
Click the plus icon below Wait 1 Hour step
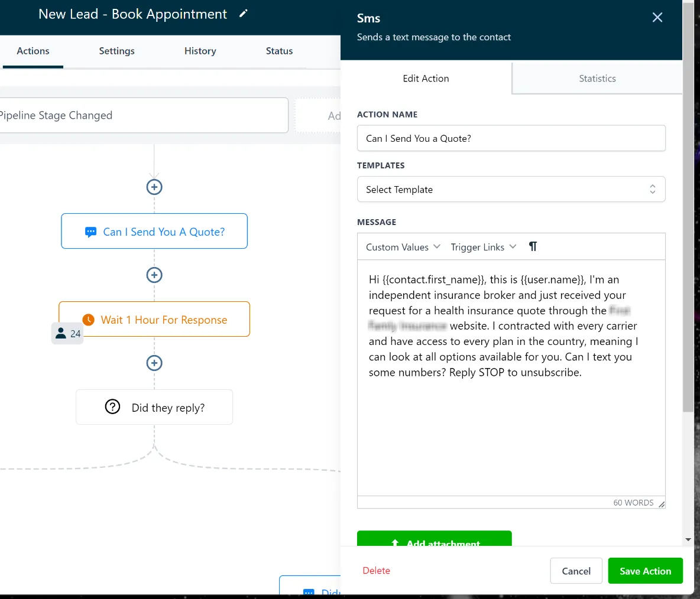[x=154, y=363]
